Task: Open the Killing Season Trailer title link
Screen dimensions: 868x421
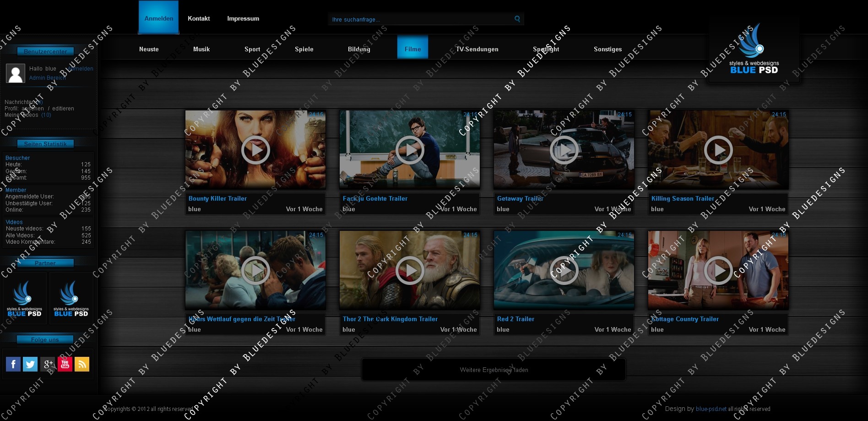Action: click(683, 198)
